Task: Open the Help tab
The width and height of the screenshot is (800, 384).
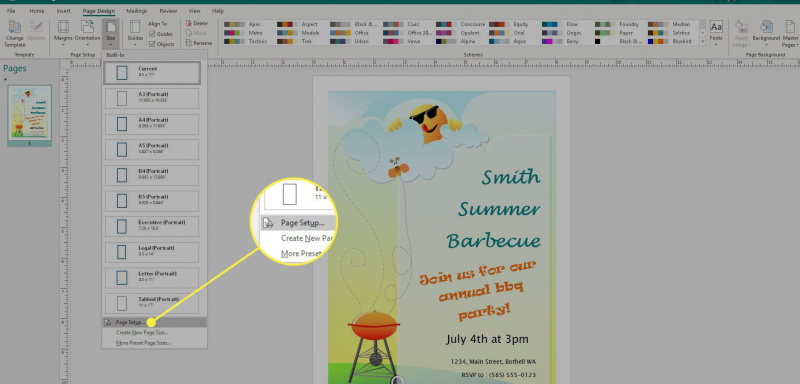Action: point(218,11)
